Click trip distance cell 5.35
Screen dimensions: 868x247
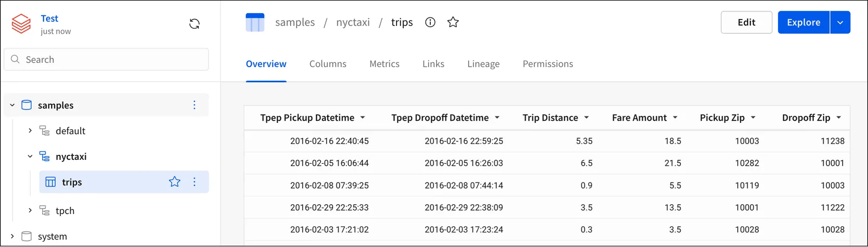[584, 141]
